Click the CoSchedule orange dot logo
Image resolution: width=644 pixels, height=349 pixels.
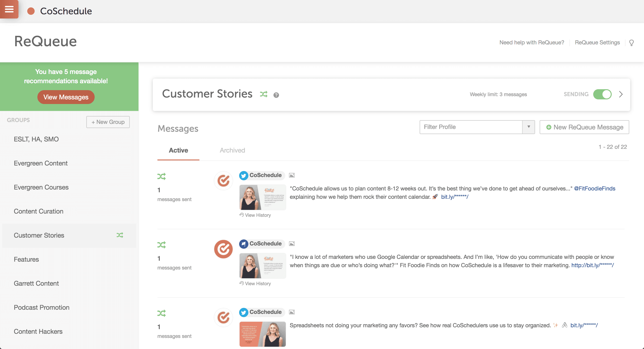[31, 11]
